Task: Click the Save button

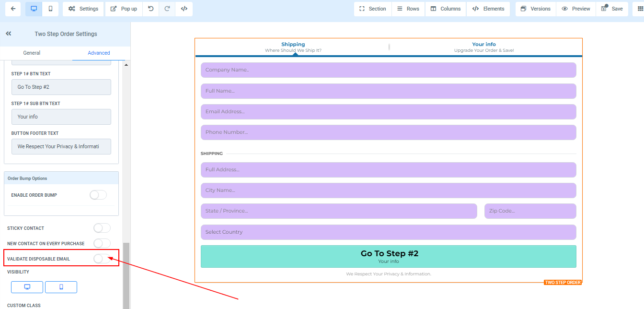Action: click(x=612, y=9)
